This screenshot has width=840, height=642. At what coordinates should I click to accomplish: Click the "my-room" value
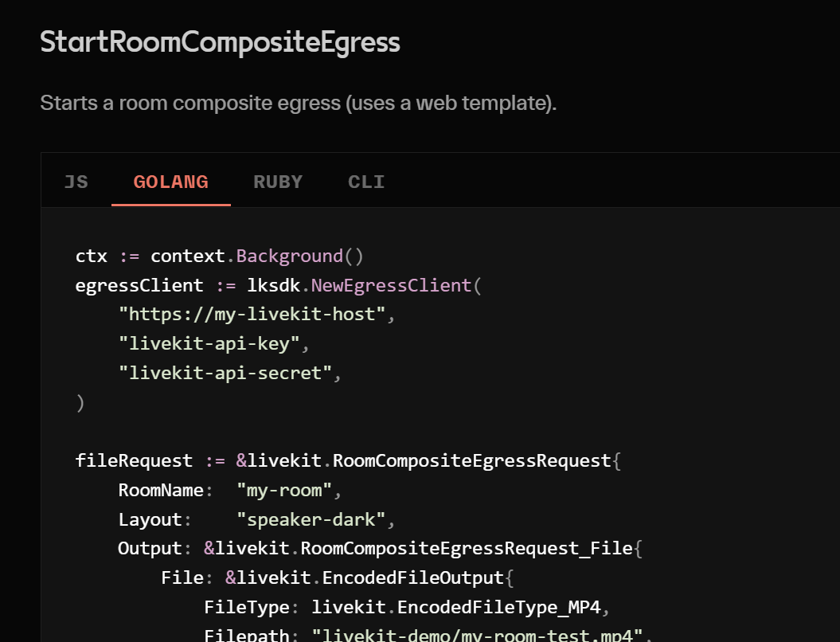[283, 490]
